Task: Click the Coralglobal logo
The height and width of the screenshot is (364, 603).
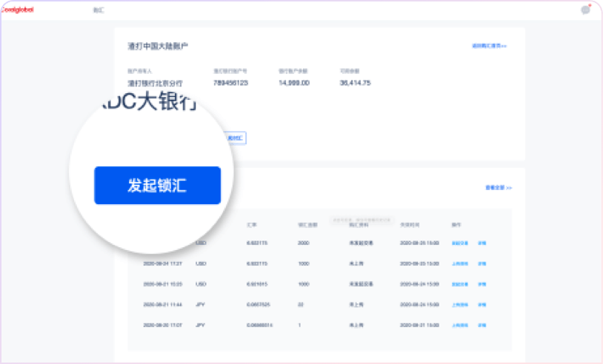Action: tap(17, 10)
